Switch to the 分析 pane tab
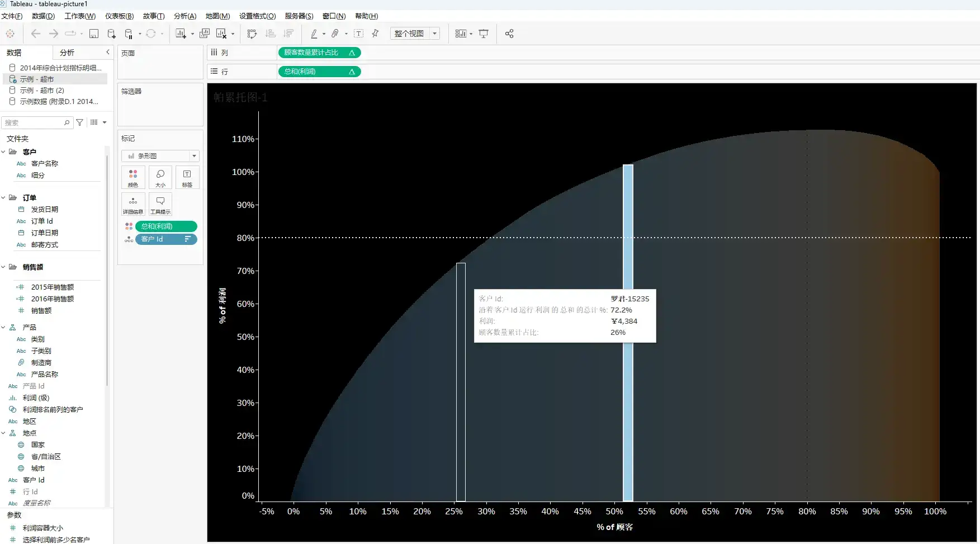980x544 pixels. [67, 53]
